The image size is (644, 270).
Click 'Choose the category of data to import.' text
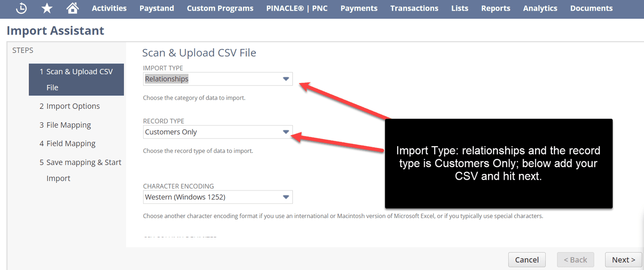pos(194,98)
